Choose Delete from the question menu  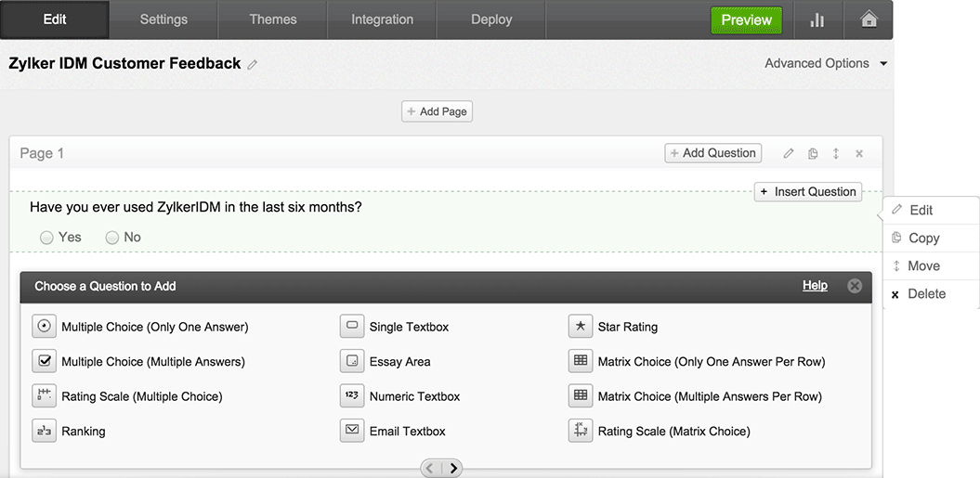[x=932, y=293]
